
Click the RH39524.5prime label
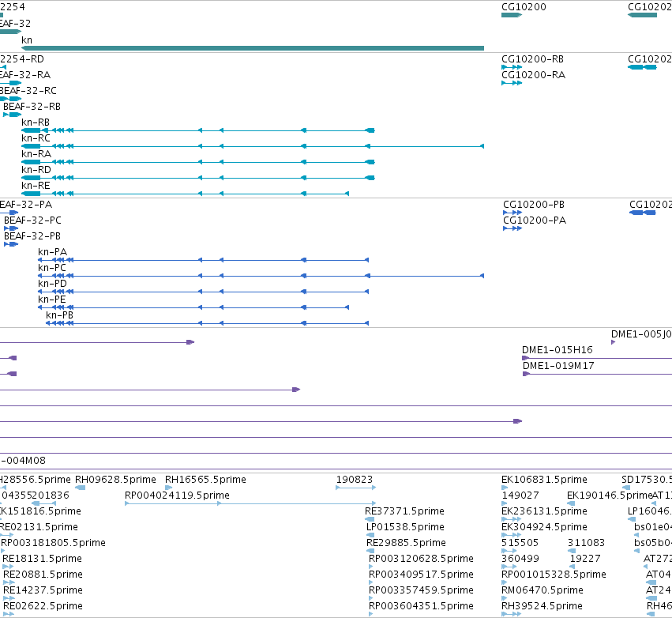[x=542, y=606]
